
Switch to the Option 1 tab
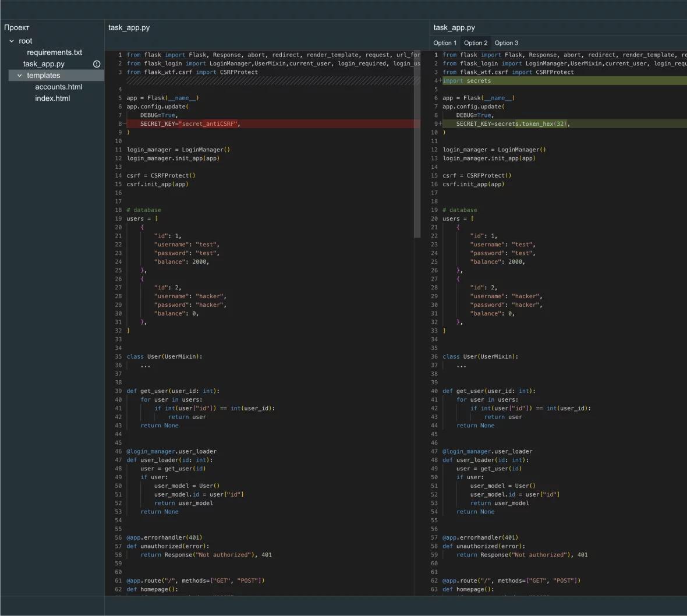pyautogui.click(x=445, y=43)
